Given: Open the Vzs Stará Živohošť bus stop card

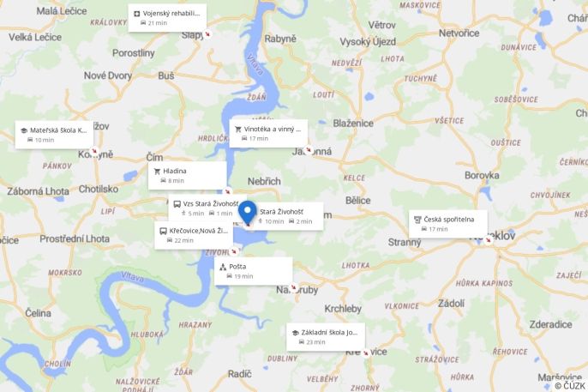Looking at the screenshot, I should pyautogui.click(x=207, y=208).
